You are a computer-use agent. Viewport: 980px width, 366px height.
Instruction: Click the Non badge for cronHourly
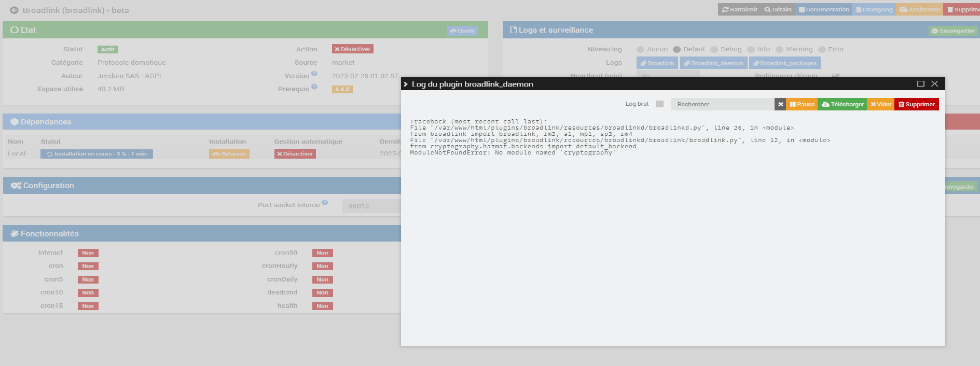click(323, 266)
